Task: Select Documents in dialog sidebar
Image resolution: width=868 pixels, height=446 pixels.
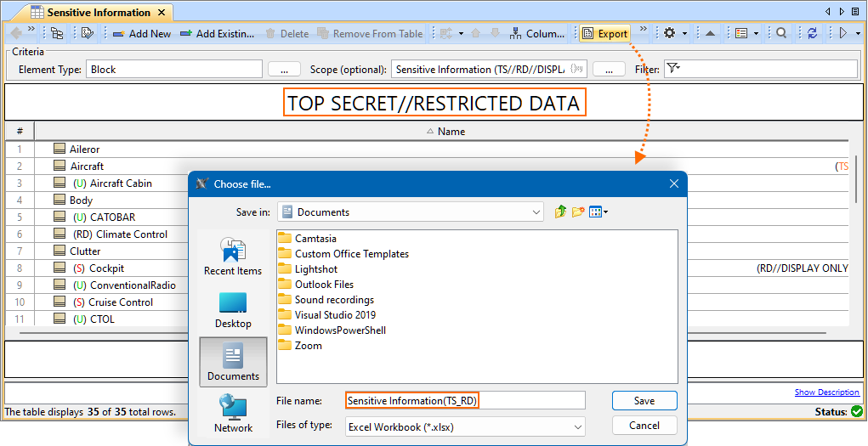Action: pyautogui.click(x=233, y=362)
